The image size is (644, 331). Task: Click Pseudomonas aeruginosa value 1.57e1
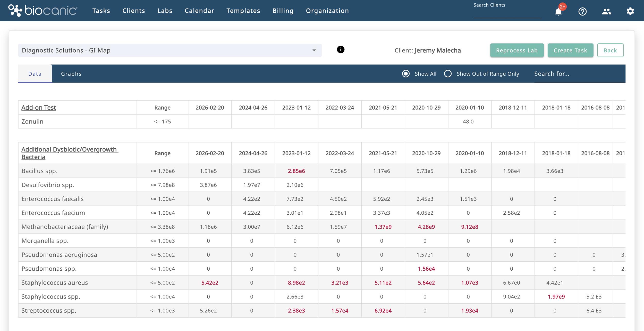(425, 255)
